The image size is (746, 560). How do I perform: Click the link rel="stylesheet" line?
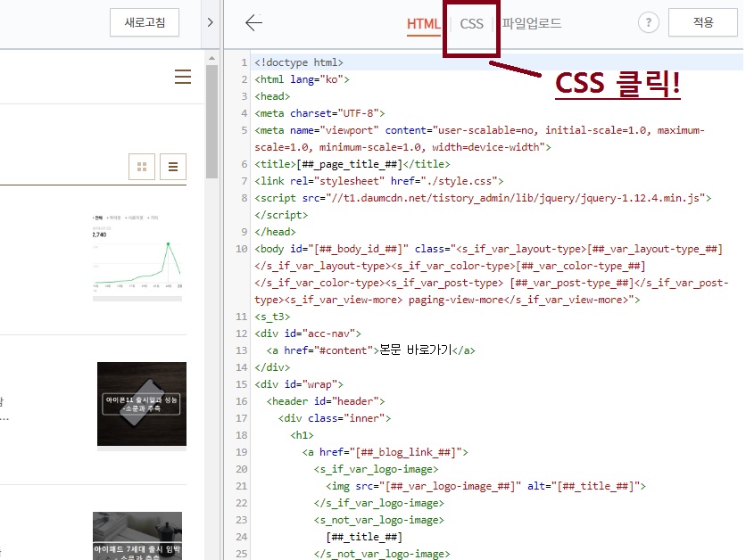(x=378, y=181)
